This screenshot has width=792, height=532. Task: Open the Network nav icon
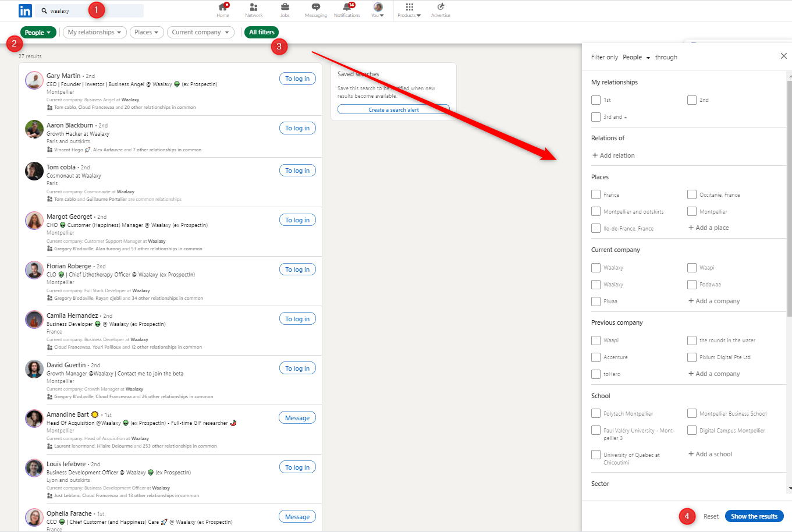254,7
